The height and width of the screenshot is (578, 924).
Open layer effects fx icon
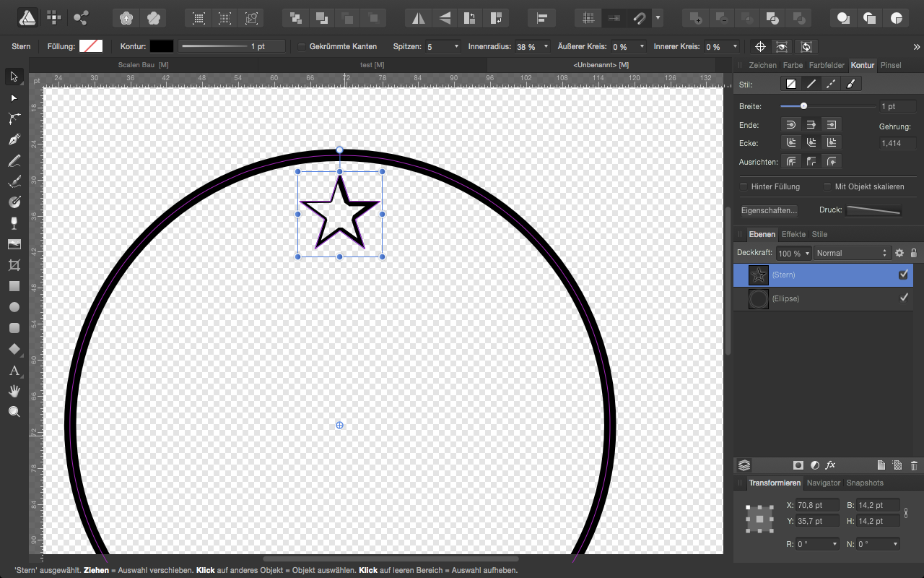coord(831,465)
